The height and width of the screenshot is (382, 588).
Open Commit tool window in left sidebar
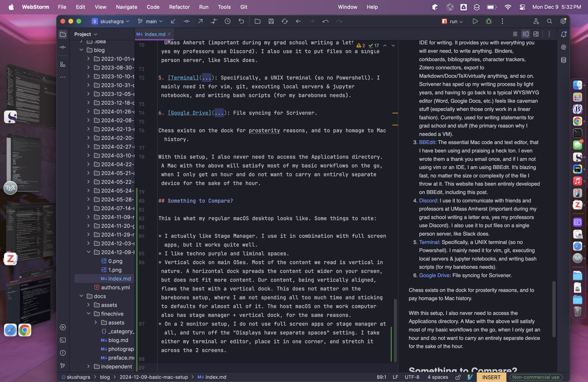pyautogui.click(x=63, y=47)
